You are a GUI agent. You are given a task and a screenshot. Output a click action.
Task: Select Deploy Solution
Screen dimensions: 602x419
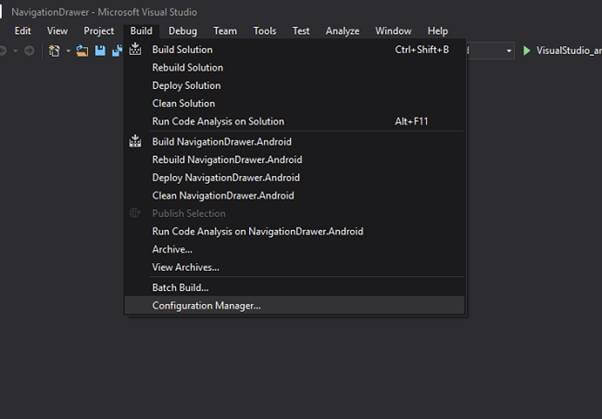coord(294,85)
